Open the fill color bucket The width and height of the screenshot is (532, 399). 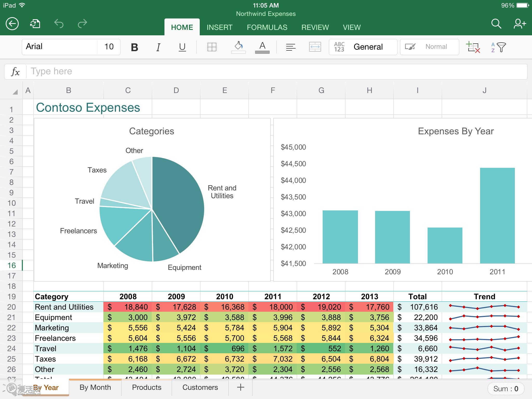coord(238,47)
